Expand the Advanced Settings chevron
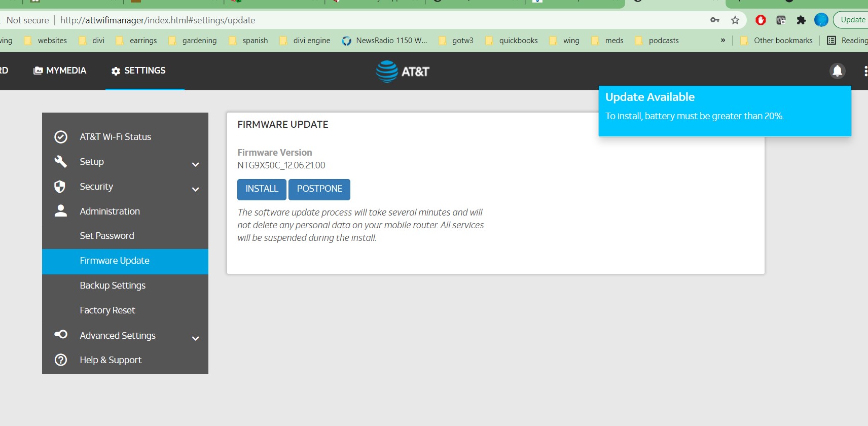 click(195, 338)
